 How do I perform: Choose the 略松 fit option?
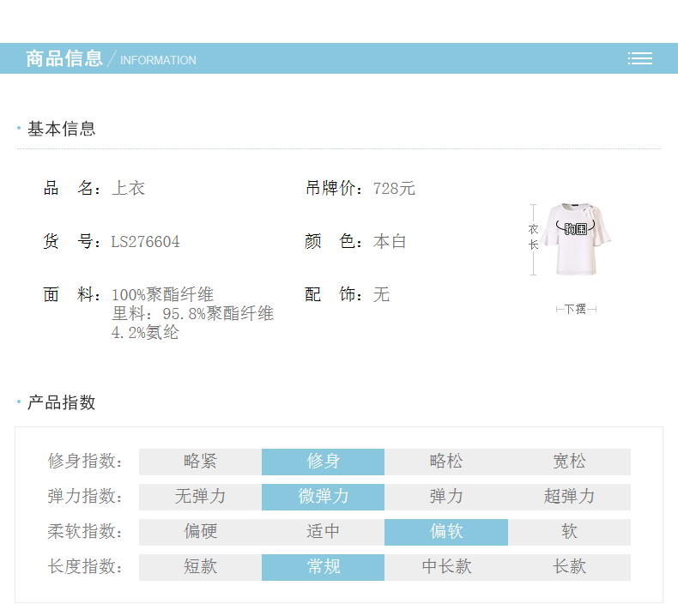pos(445,462)
